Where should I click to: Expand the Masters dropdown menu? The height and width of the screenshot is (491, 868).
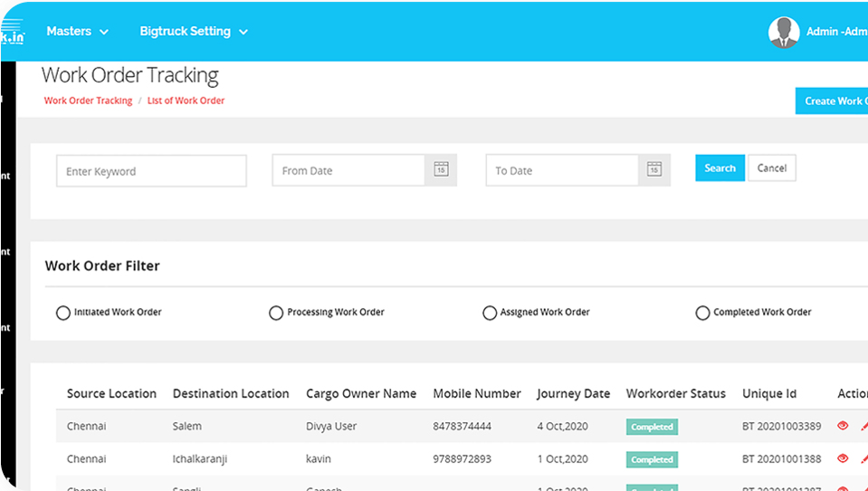[x=77, y=32]
